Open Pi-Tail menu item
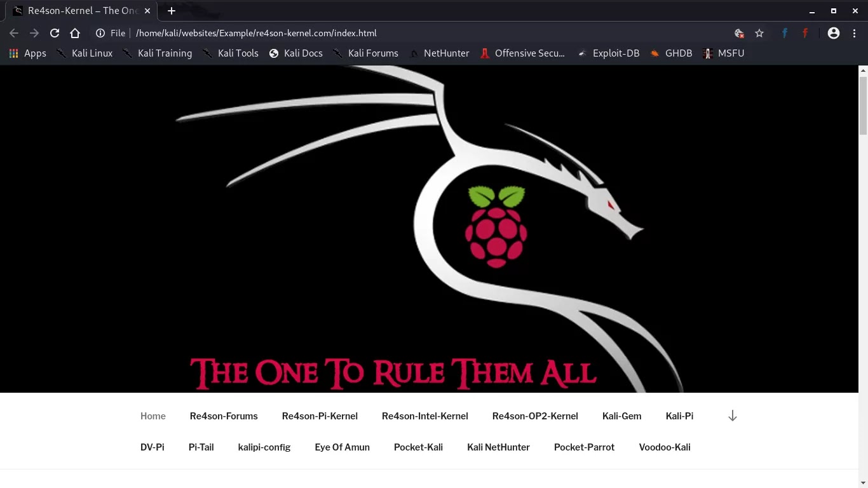Viewport: 868px width, 488px height. coord(201,447)
